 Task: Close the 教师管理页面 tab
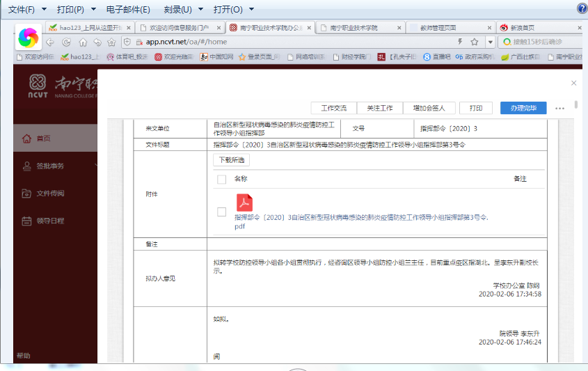[489, 28]
